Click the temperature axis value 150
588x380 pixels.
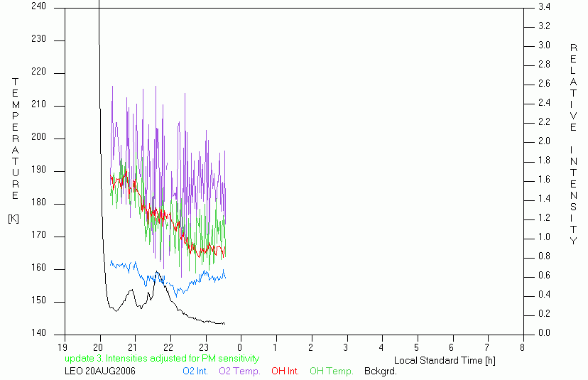click(x=38, y=300)
